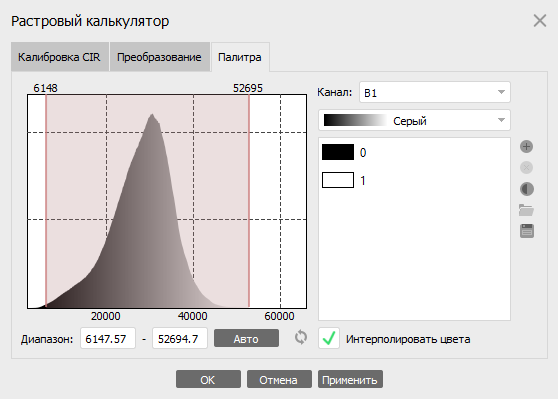558x399 pixels.
Task: Click the Отмена button
Action: pyautogui.click(x=279, y=379)
